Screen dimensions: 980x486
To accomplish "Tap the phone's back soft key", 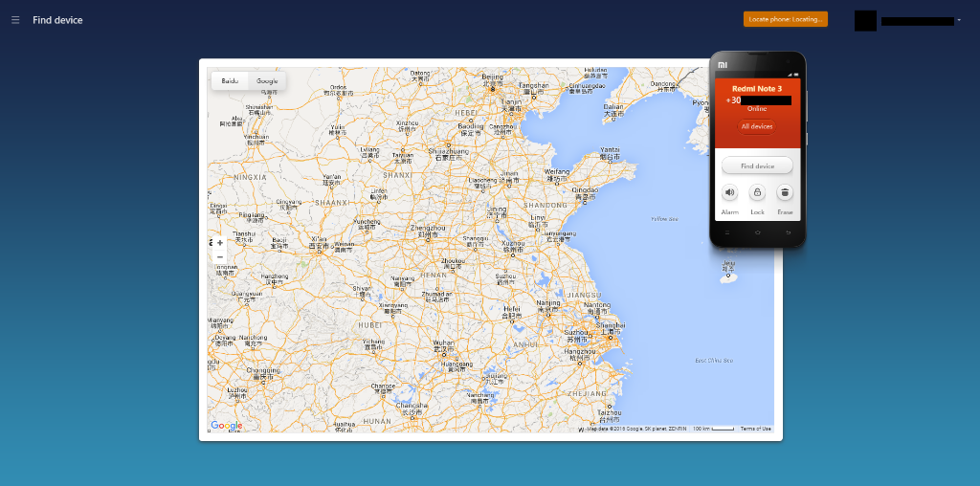I will 788,232.
